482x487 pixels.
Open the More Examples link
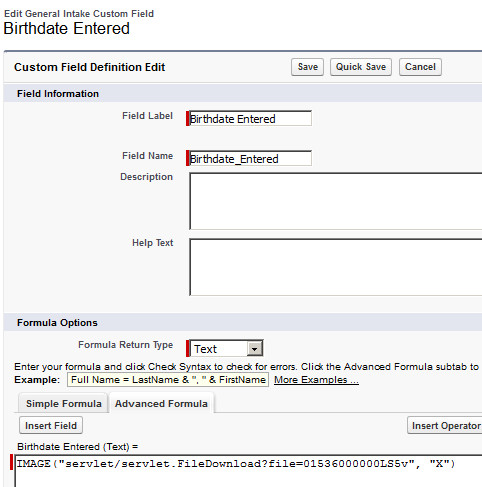[x=316, y=380]
